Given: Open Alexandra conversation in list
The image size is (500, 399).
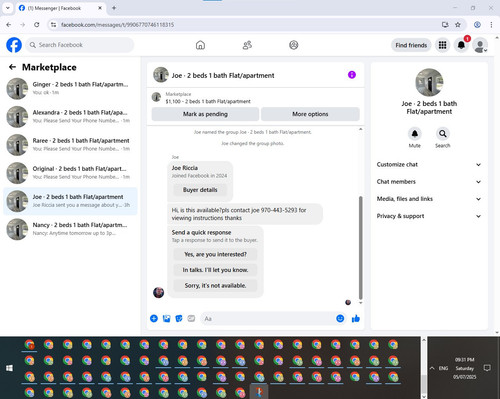Looking at the screenshot, I should (x=70, y=117).
